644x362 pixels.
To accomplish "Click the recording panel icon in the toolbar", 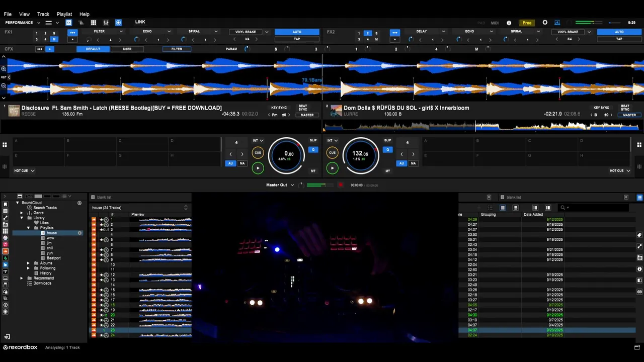I will (118, 23).
